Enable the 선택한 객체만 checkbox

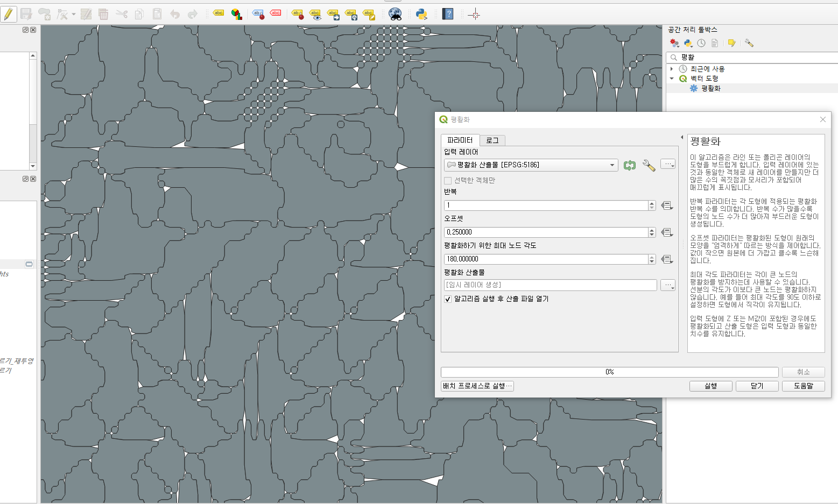click(x=448, y=181)
